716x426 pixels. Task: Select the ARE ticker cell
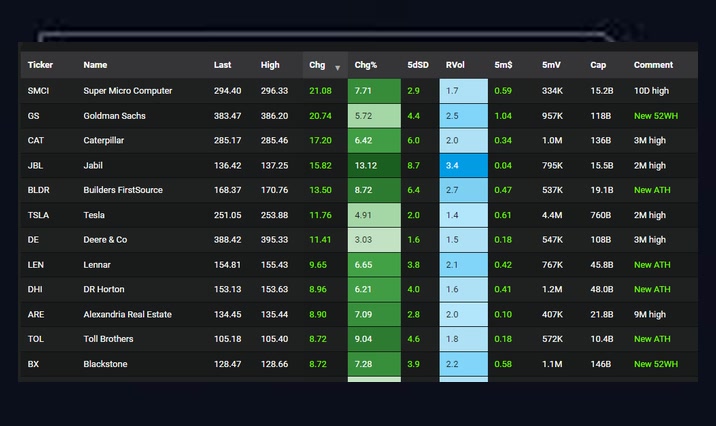pyautogui.click(x=36, y=315)
